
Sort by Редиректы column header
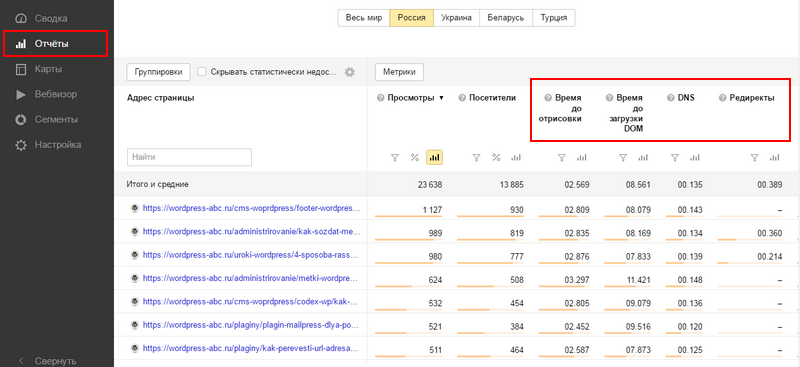(752, 98)
